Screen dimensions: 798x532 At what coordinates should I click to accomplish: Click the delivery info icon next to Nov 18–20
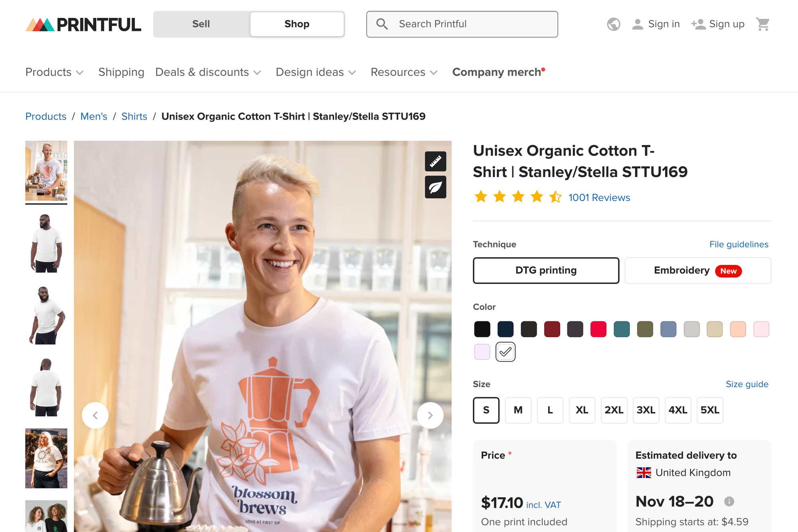tap(730, 502)
